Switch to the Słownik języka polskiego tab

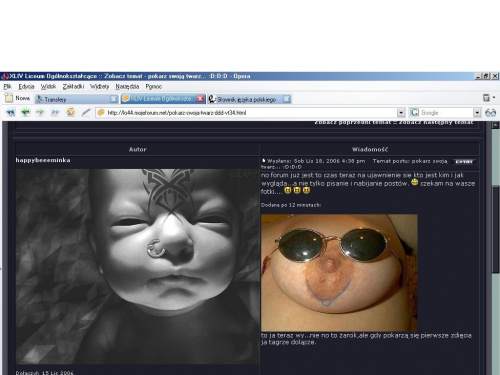pyautogui.click(x=246, y=99)
